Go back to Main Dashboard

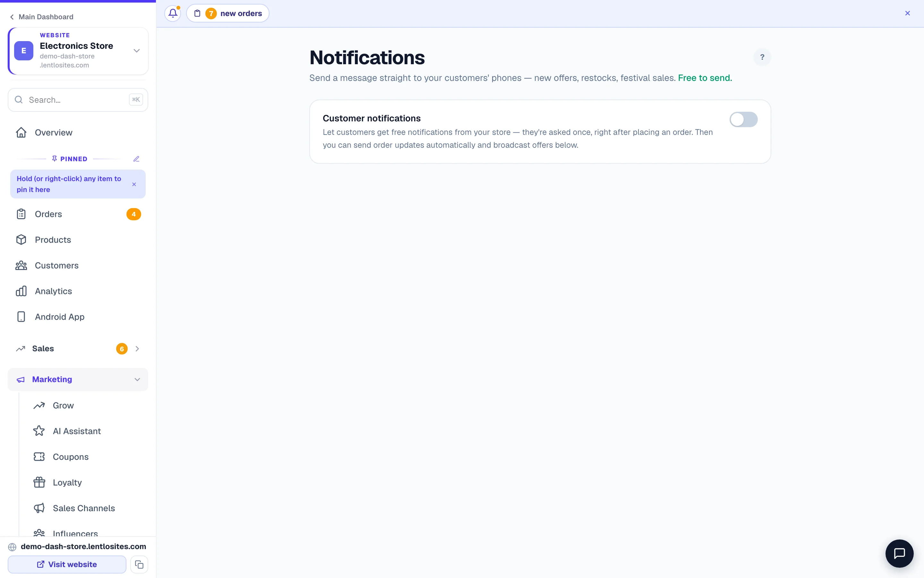[x=41, y=17]
